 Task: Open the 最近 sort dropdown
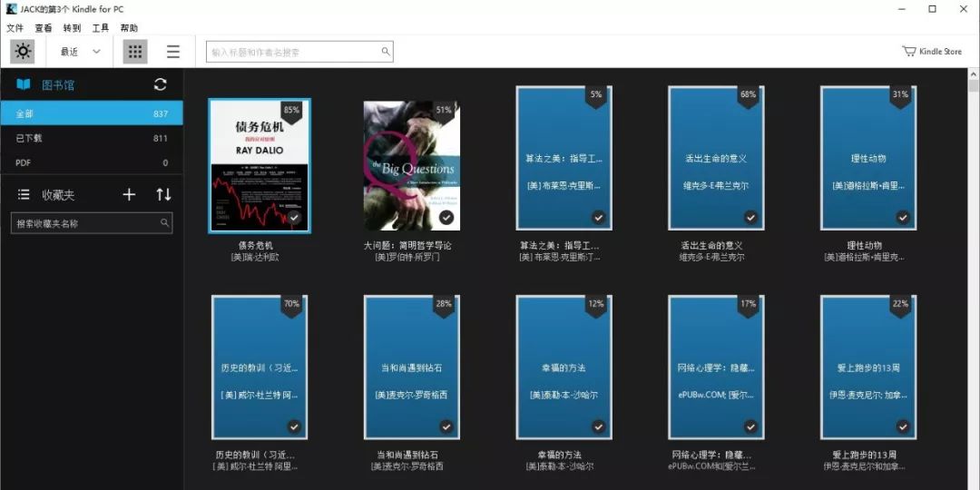tap(80, 52)
